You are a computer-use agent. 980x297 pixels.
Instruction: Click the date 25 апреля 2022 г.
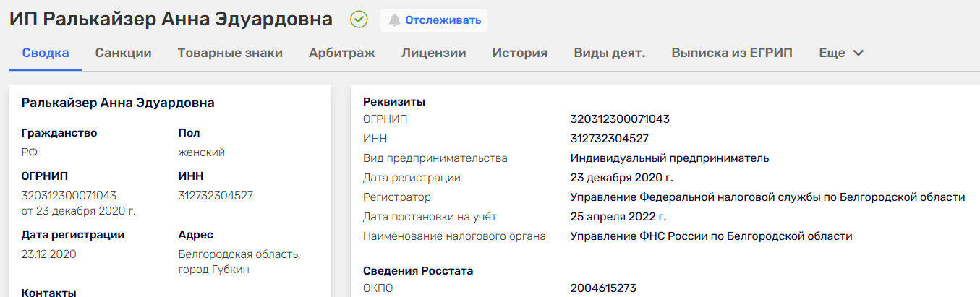coord(618,217)
